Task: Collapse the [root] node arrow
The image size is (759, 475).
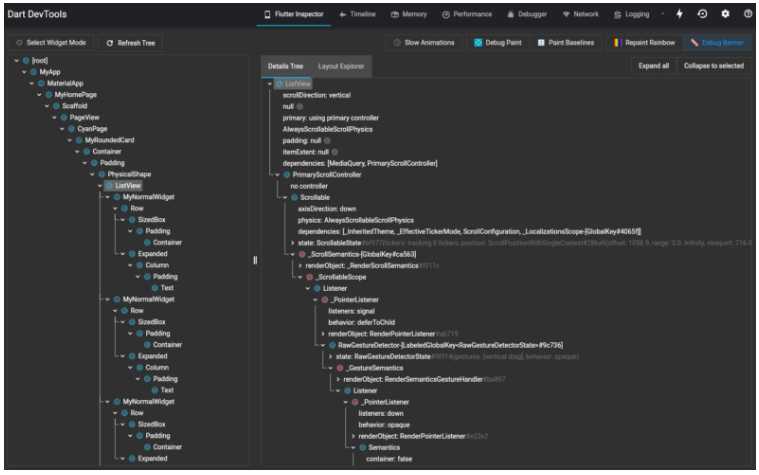Action: point(17,61)
